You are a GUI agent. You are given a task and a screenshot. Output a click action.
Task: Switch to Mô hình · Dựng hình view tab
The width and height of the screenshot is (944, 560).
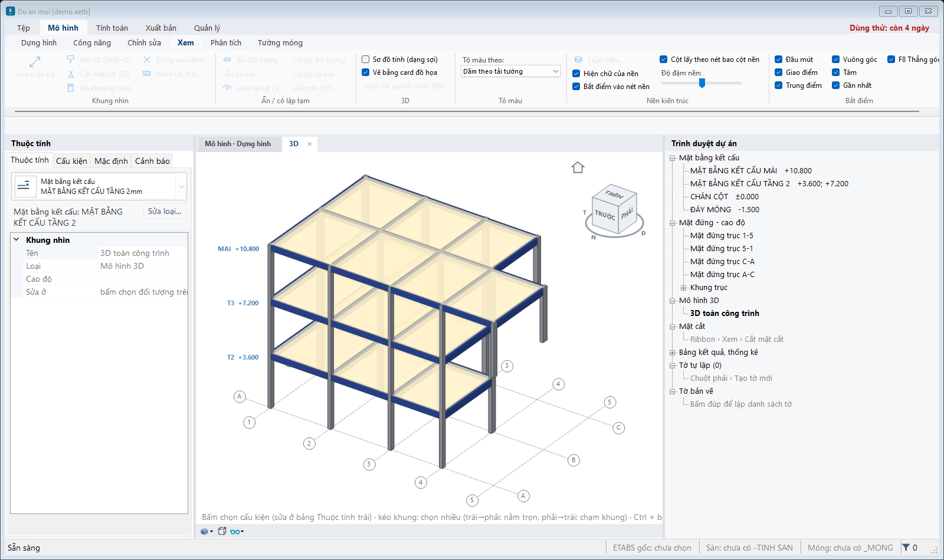pos(238,144)
